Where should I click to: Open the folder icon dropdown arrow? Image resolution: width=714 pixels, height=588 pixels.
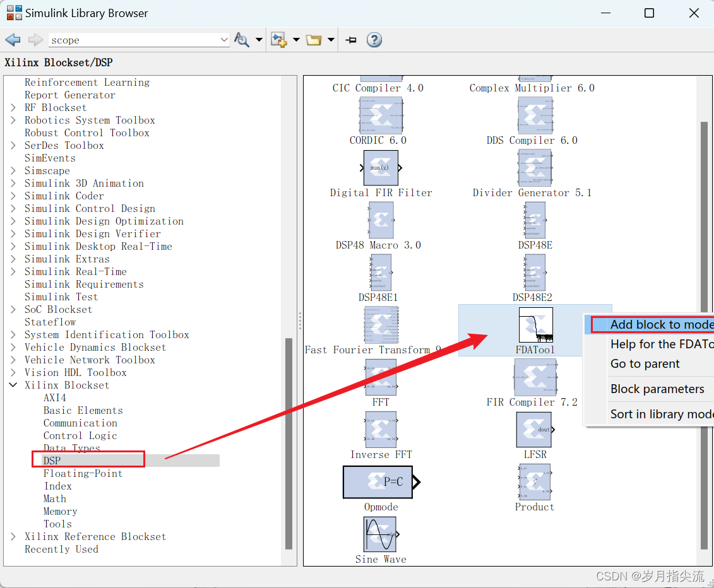pos(331,40)
